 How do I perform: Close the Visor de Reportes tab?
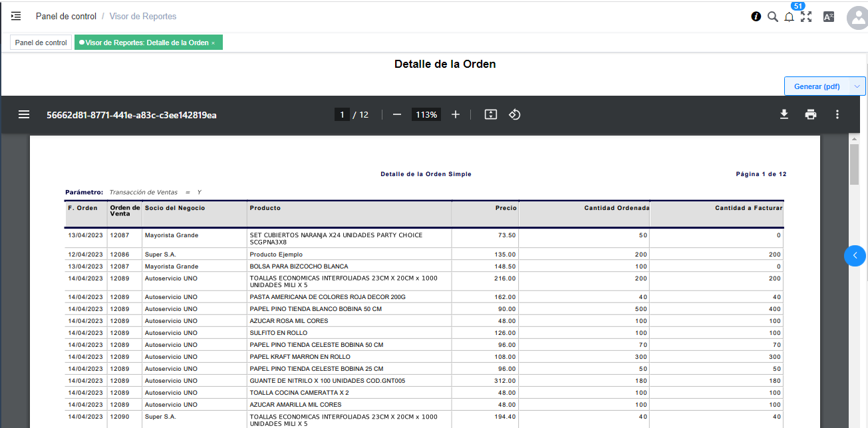214,43
